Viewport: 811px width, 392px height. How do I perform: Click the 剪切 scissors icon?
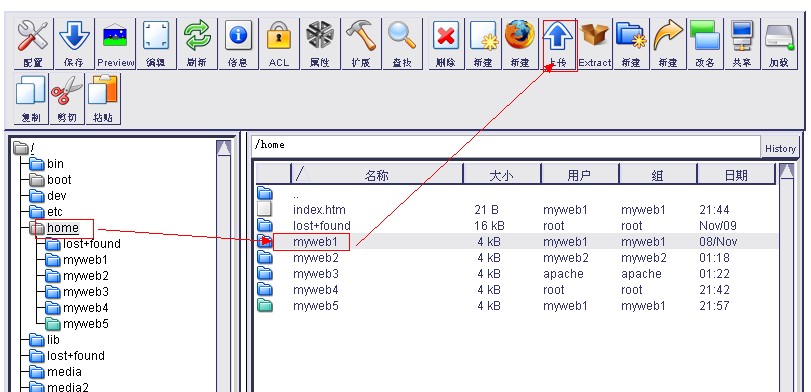67,99
